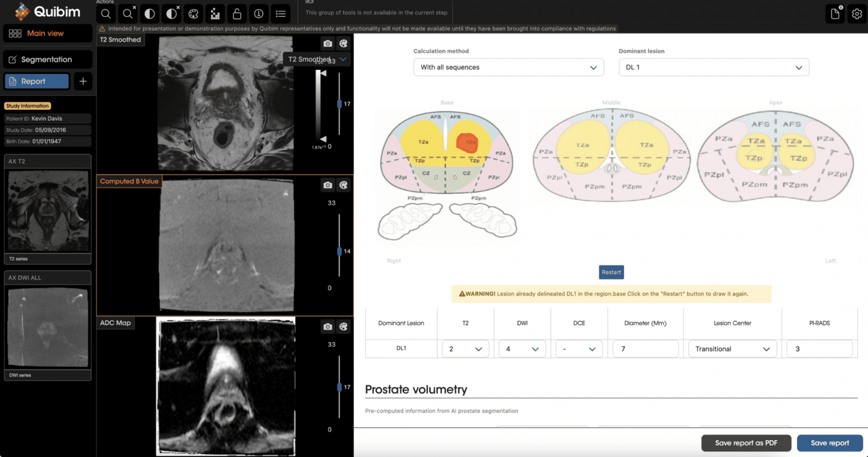Screen dimensions: 868x457
Task: Expand the Calculation method dropdown
Action: [x=508, y=67]
